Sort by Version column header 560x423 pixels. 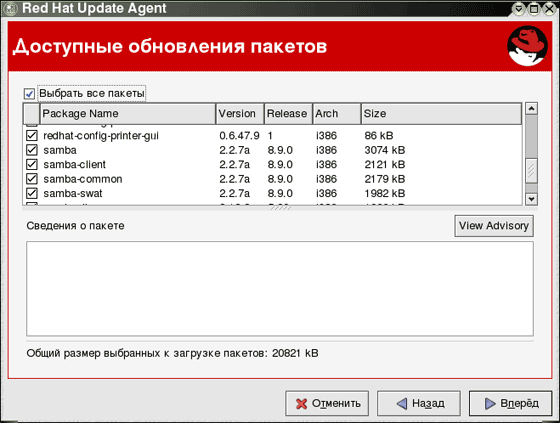[x=240, y=114]
